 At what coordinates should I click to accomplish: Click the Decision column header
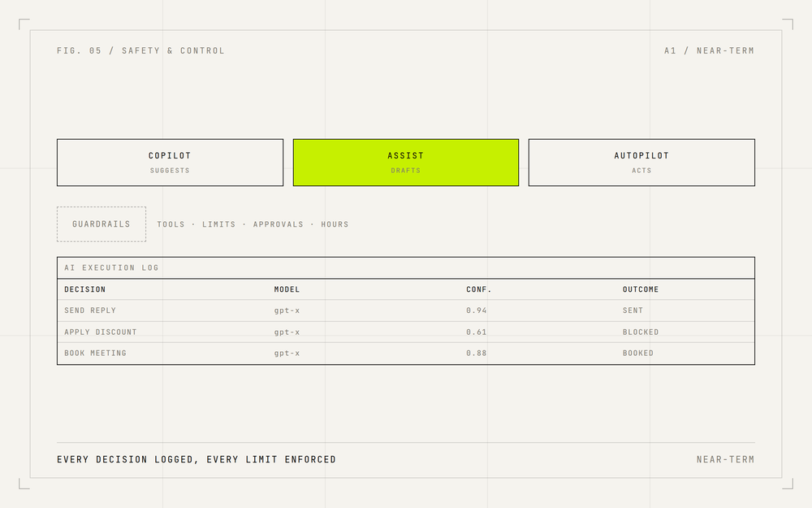pos(85,289)
